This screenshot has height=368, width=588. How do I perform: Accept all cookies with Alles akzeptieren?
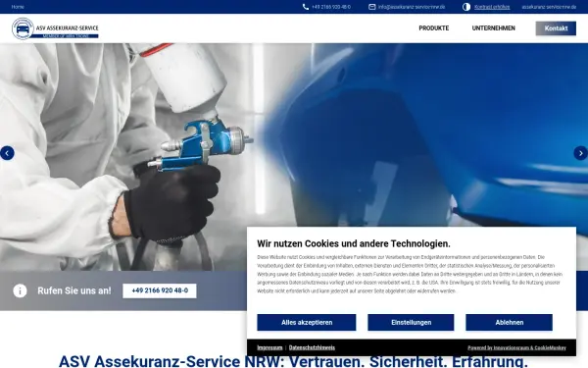click(307, 323)
